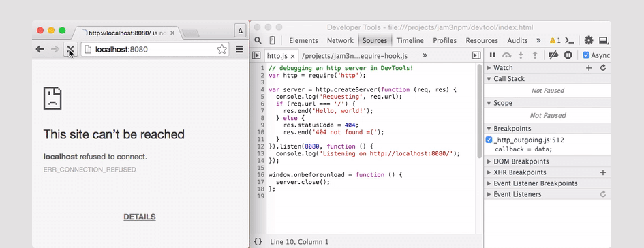Toggle pause on exceptions

(568, 55)
